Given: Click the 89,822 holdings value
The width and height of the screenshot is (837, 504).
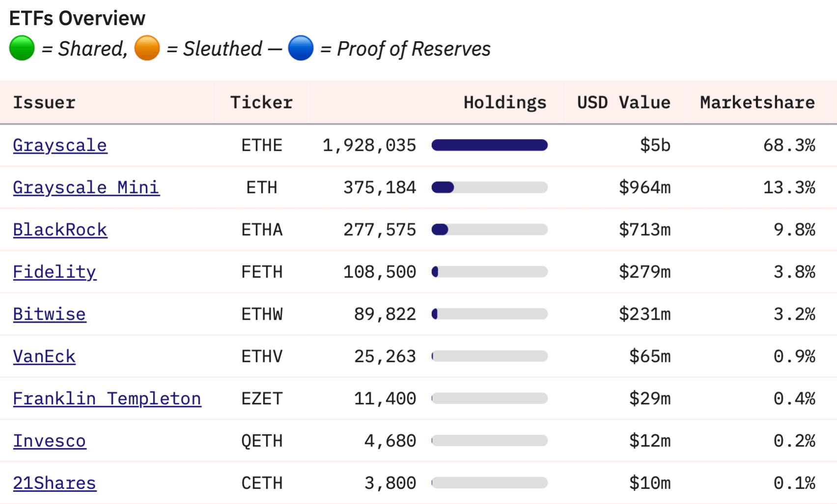Looking at the screenshot, I should pyautogui.click(x=385, y=314).
